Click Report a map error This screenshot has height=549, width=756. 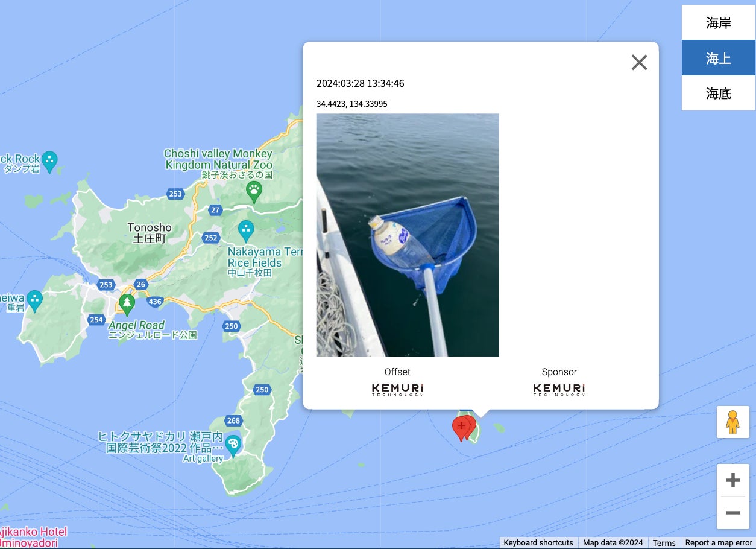pos(719,543)
